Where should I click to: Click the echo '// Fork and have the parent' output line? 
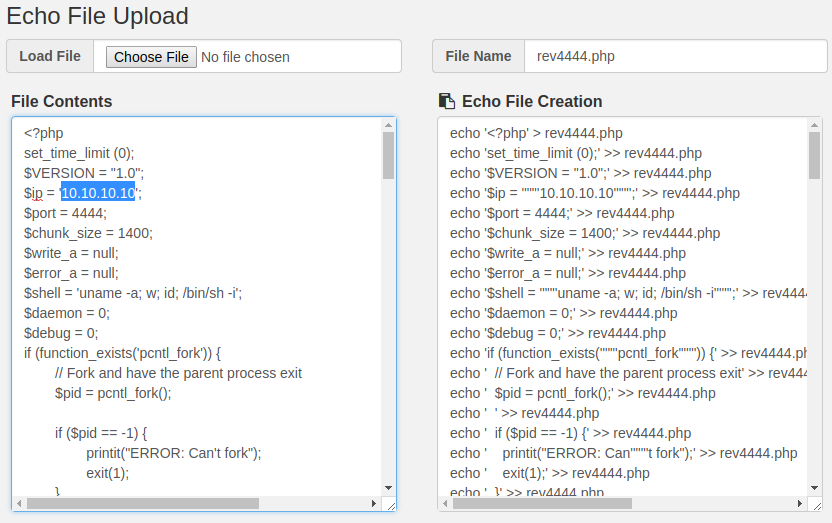pos(628,373)
